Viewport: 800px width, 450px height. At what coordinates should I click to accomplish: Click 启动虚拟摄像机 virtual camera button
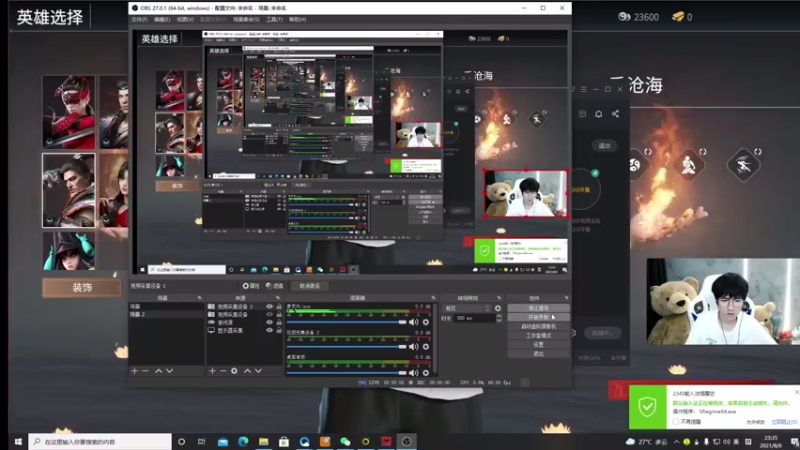538,326
